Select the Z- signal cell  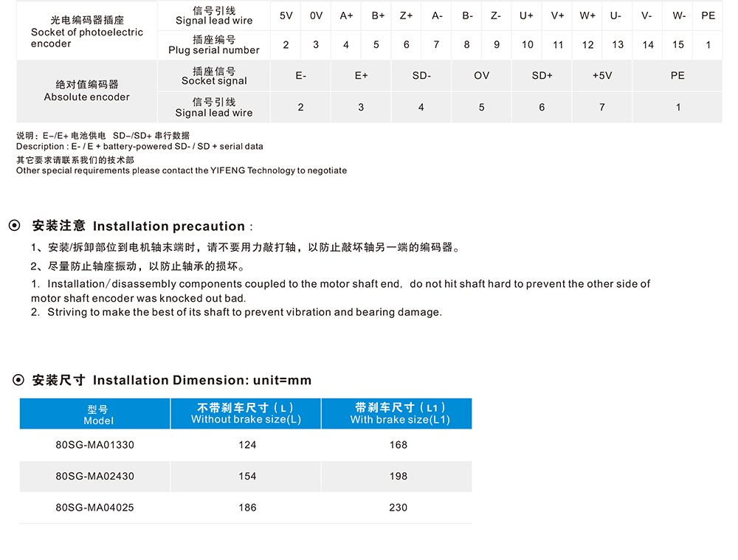point(496,15)
